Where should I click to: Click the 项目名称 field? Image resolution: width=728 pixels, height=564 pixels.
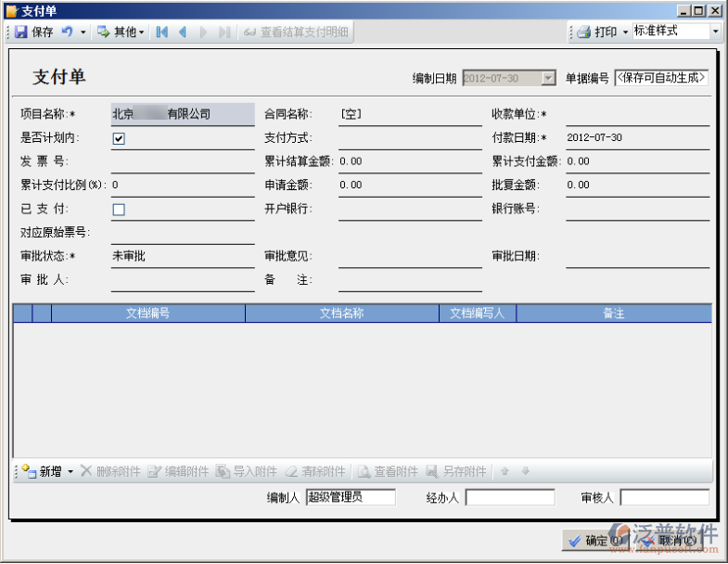182,114
